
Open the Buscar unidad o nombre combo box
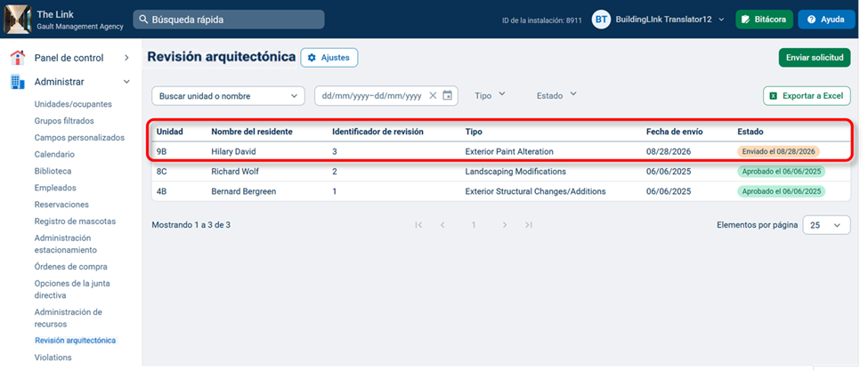[x=228, y=96]
